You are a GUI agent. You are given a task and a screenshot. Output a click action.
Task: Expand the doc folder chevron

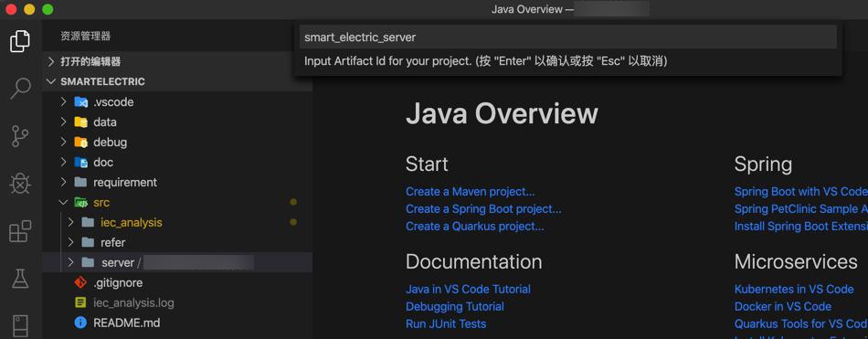click(x=64, y=163)
